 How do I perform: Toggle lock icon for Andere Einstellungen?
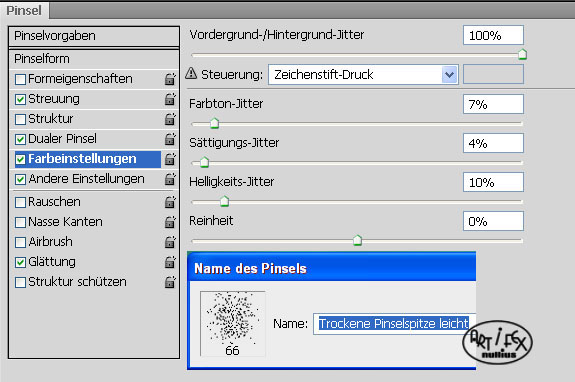(170, 179)
